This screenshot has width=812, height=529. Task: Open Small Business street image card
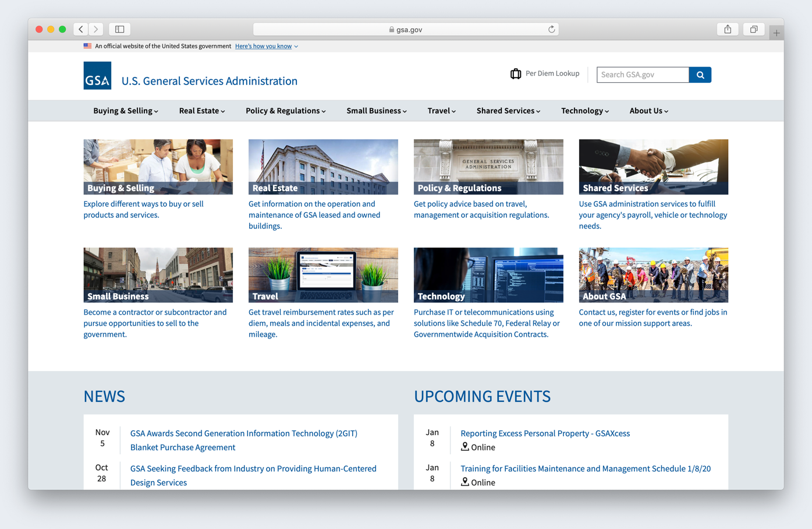click(x=158, y=275)
